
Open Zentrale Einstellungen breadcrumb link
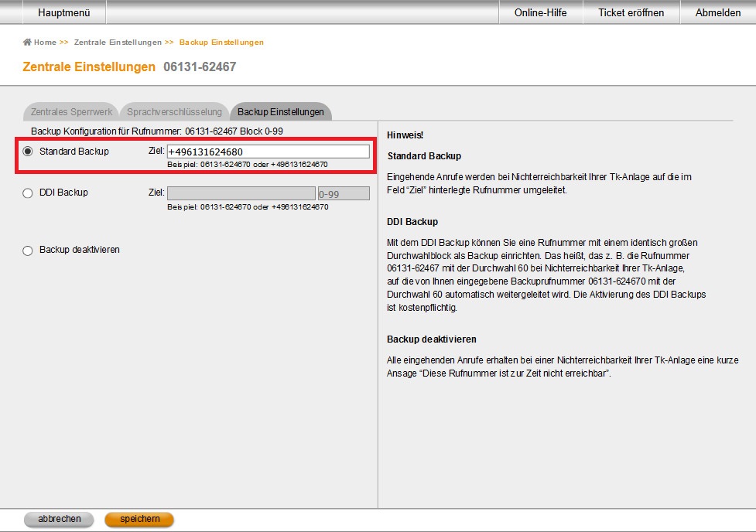pos(118,43)
